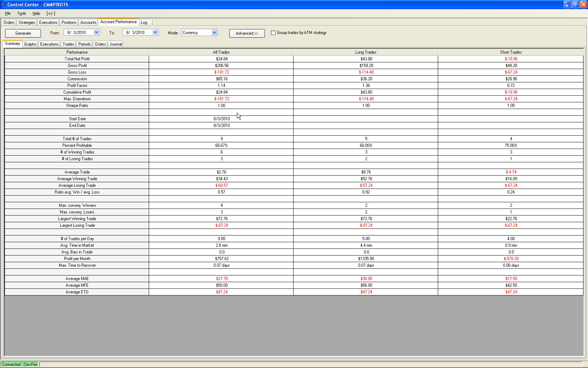
Task: Click the Advanced >> button
Action: coord(247,33)
